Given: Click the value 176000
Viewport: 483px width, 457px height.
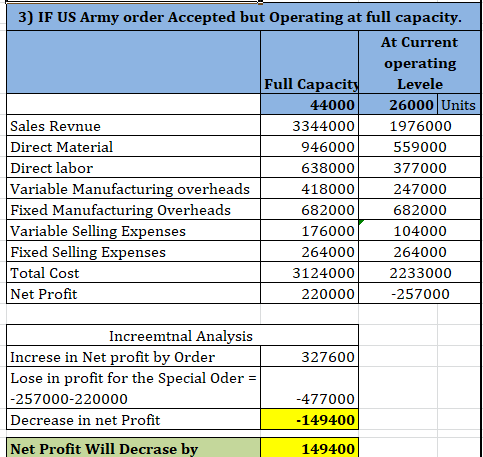Looking at the screenshot, I should tap(310, 230).
